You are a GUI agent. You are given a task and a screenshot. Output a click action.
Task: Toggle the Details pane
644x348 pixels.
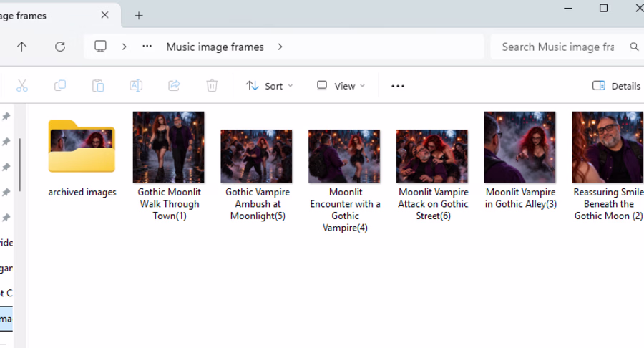tap(616, 86)
